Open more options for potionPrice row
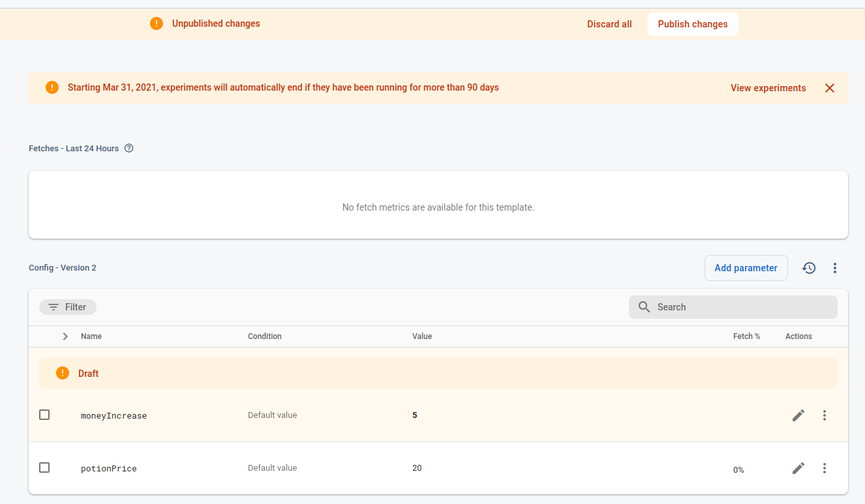Viewport: 865px width, 504px height. coord(825,468)
